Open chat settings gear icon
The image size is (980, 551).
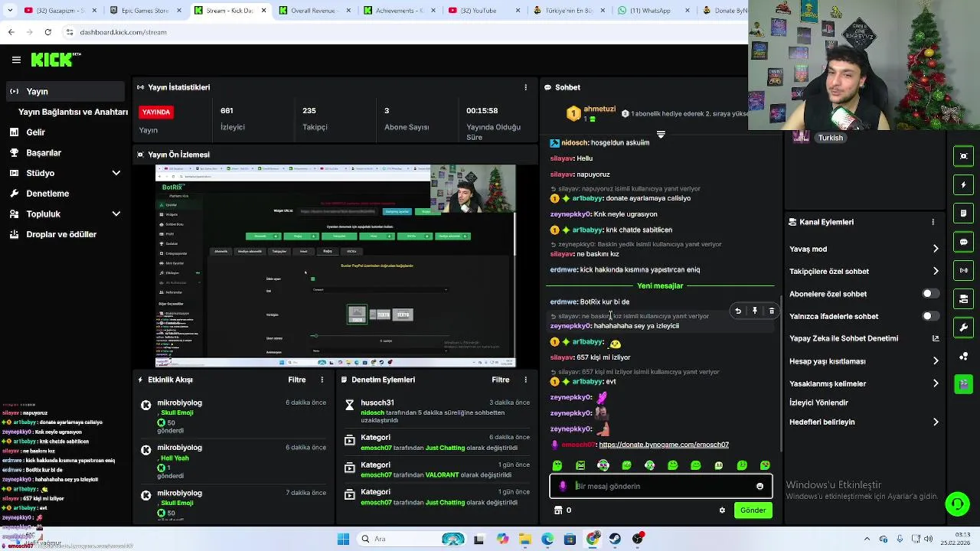[x=722, y=510]
